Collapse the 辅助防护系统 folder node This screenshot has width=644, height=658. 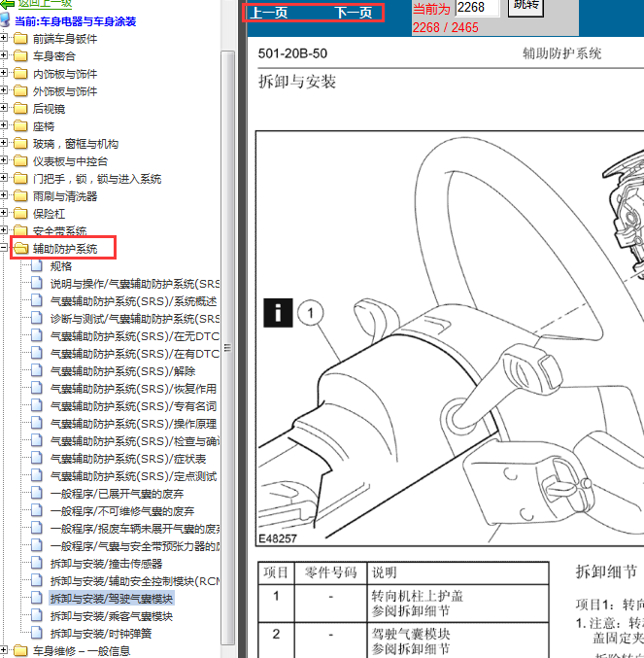(3, 248)
